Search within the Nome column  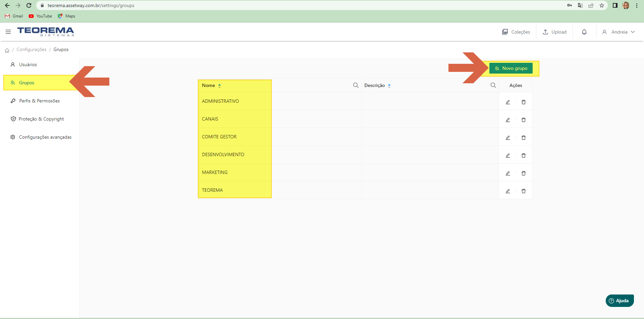coord(356,85)
